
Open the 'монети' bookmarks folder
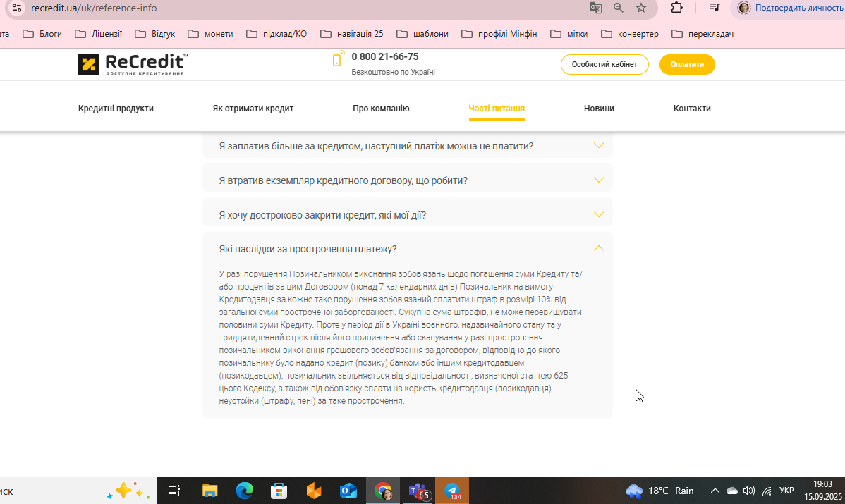pyautogui.click(x=210, y=34)
